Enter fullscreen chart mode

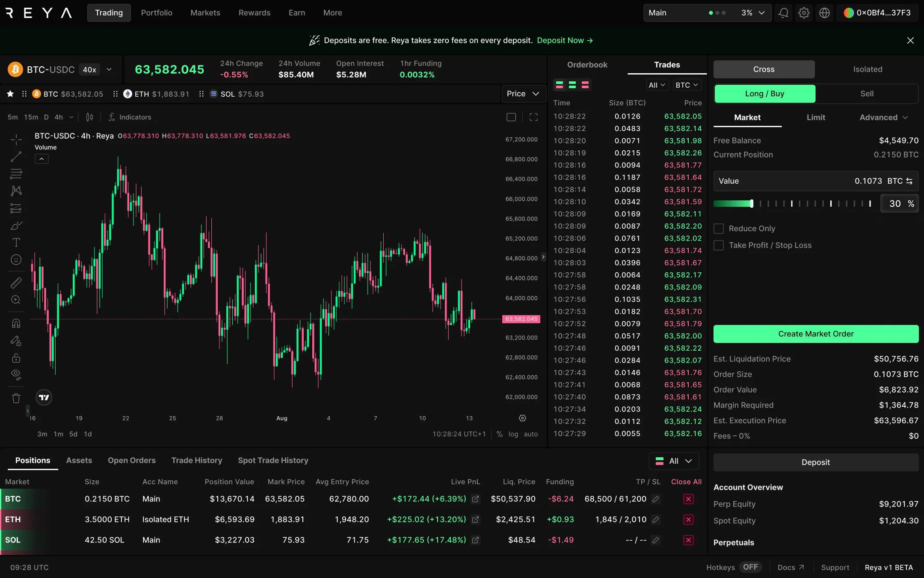click(x=533, y=117)
